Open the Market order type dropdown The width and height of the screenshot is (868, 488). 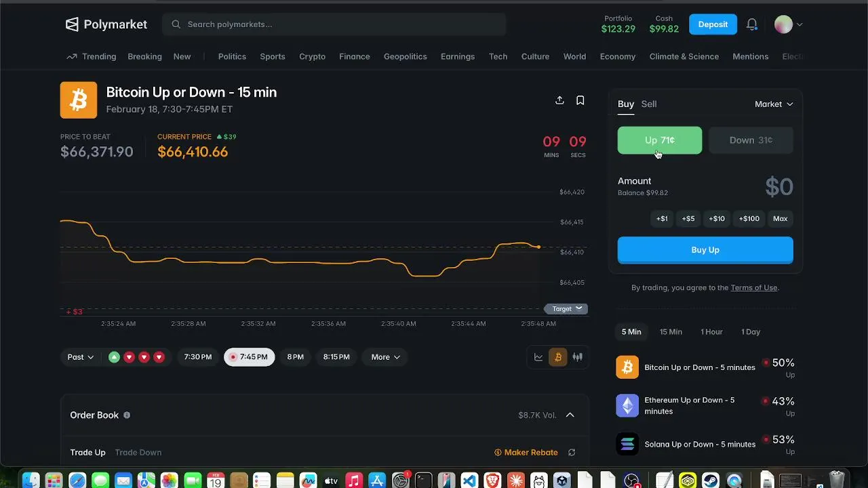(x=774, y=104)
